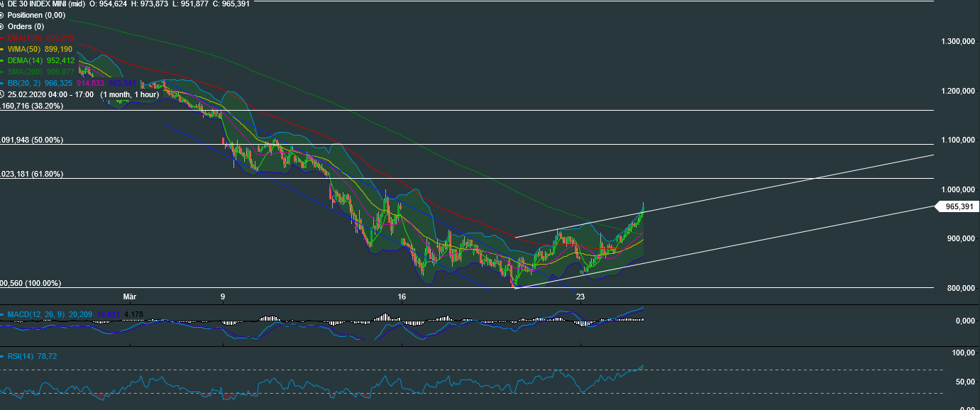Click the current price tag 965,391
The height and width of the screenshot is (410, 980).
pos(959,206)
